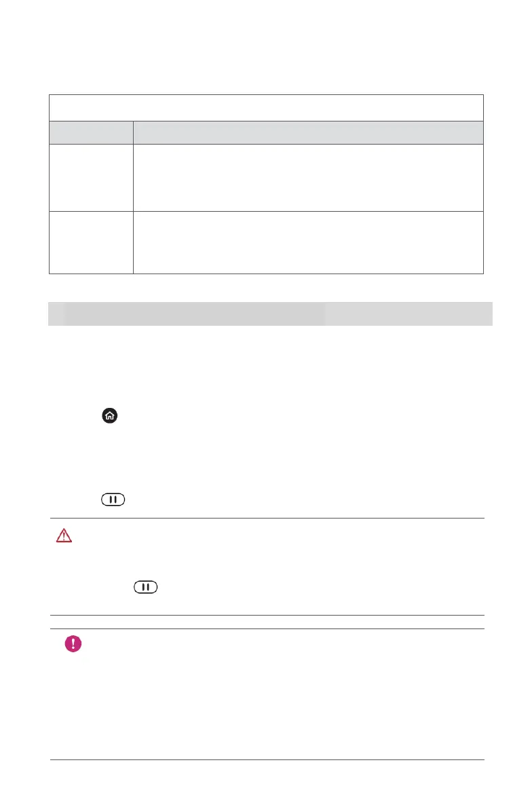Select the wide gray table header cell
This screenshot has height=790, width=532.
pyautogui.click(x=308, y=132)
